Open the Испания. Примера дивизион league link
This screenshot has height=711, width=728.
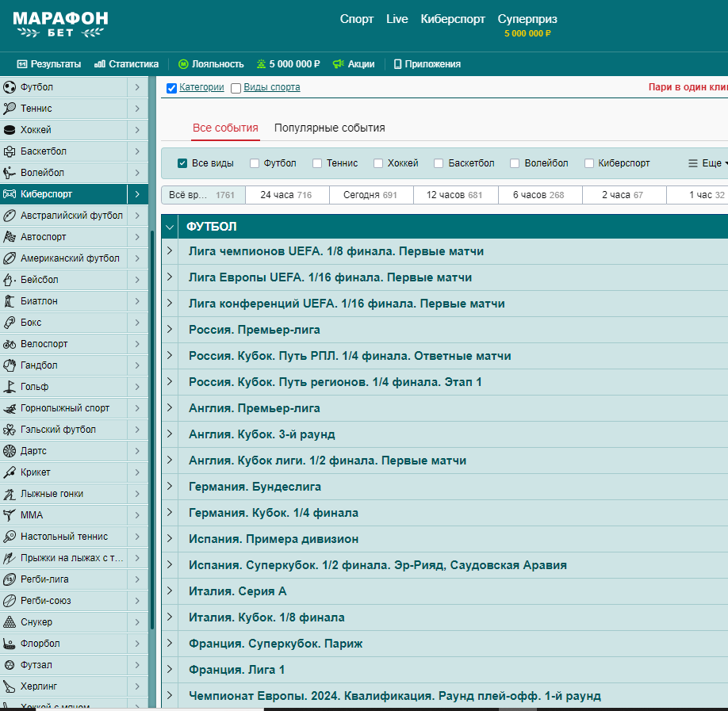tap(274, 539)
